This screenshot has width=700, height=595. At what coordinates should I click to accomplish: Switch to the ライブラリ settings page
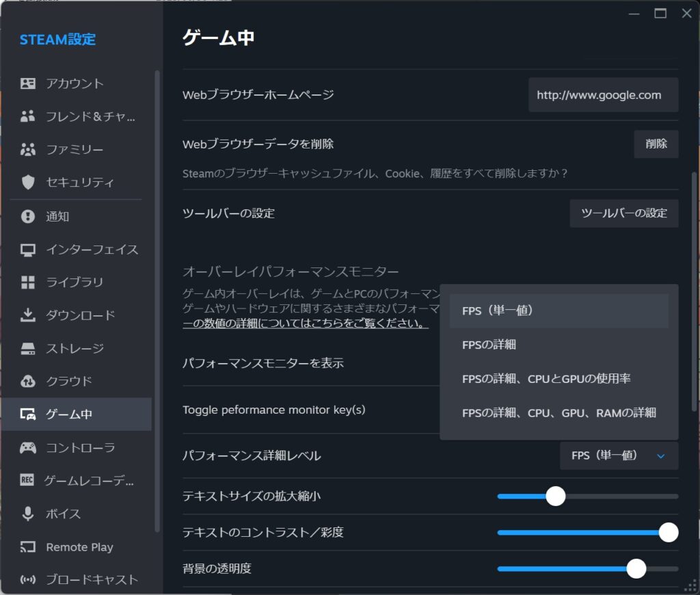pos(77,282)
